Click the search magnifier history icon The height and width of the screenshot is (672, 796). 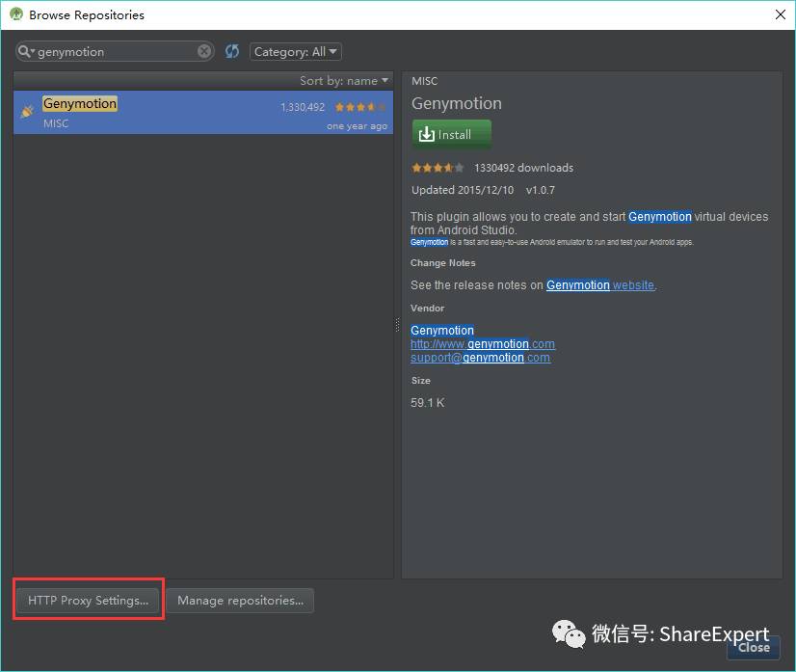tap(25, 51)
